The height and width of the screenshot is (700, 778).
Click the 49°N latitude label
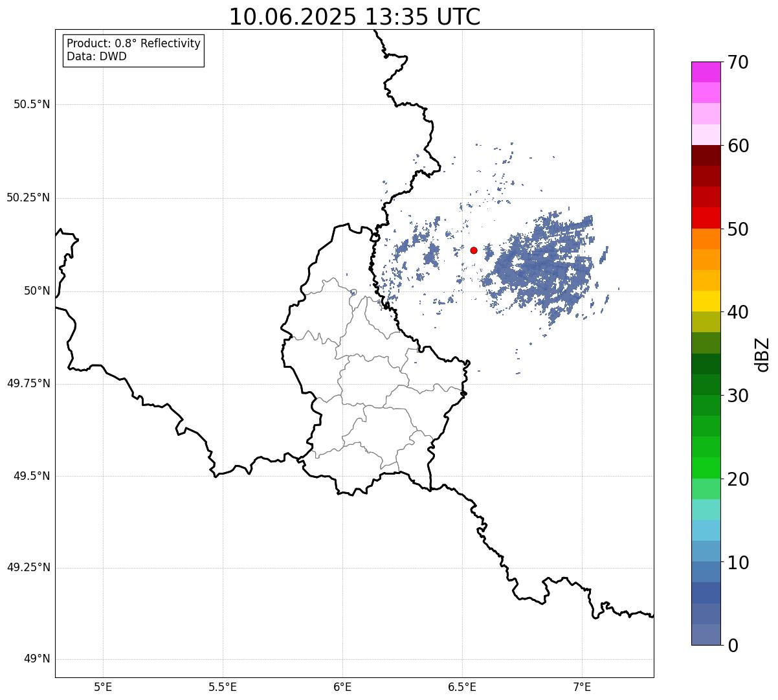[37, 659]
